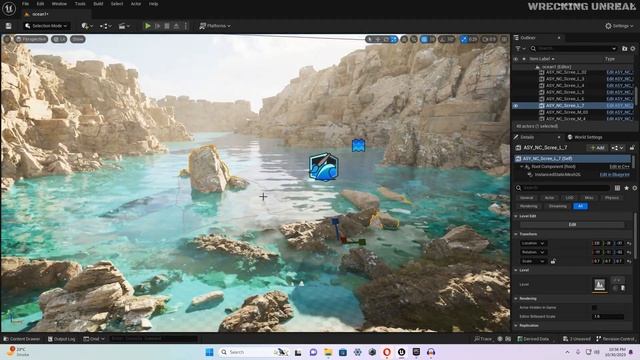Save the current level with the disk icon
The width and height of the screenshot is (640, 360).
pos(9,26)
